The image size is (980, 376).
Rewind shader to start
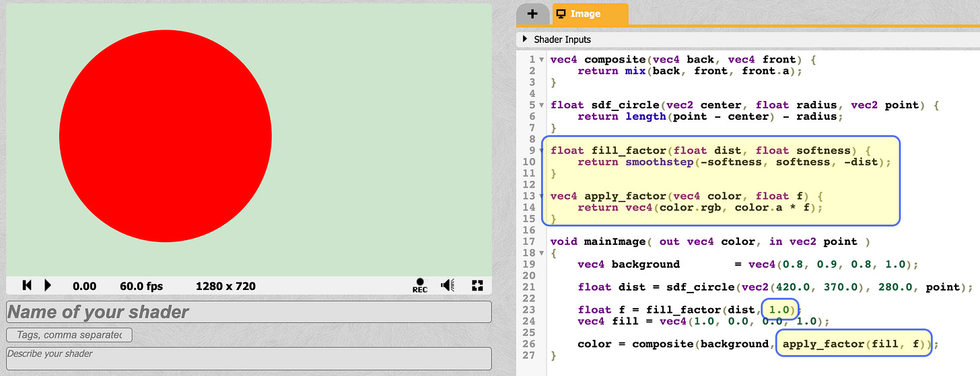[x=27, y=285]
